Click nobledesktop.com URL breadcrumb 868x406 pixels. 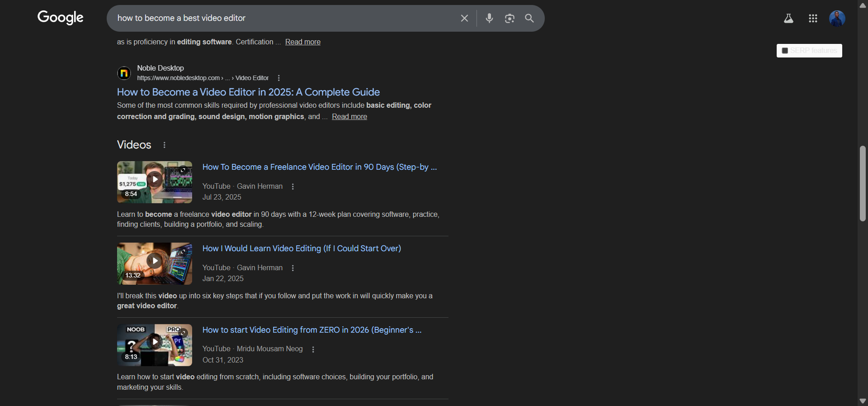(203, 78)
